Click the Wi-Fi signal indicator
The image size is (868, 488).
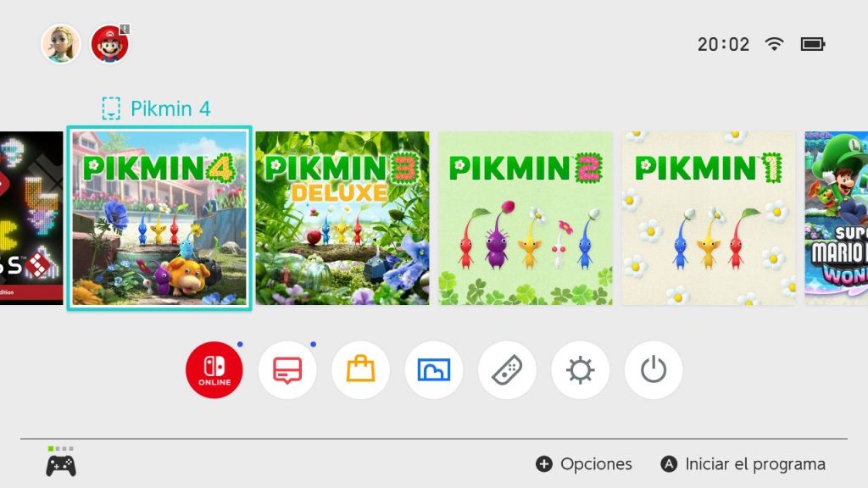click(x=774, y=44)
